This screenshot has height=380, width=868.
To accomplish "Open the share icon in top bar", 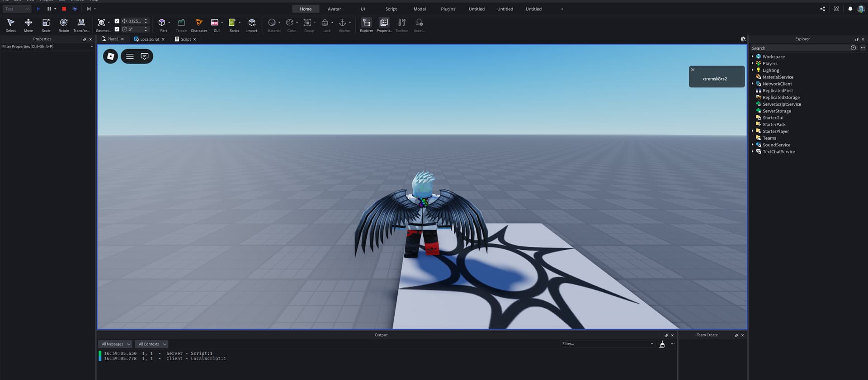I will pyautogui.click(x=822, y=9).
